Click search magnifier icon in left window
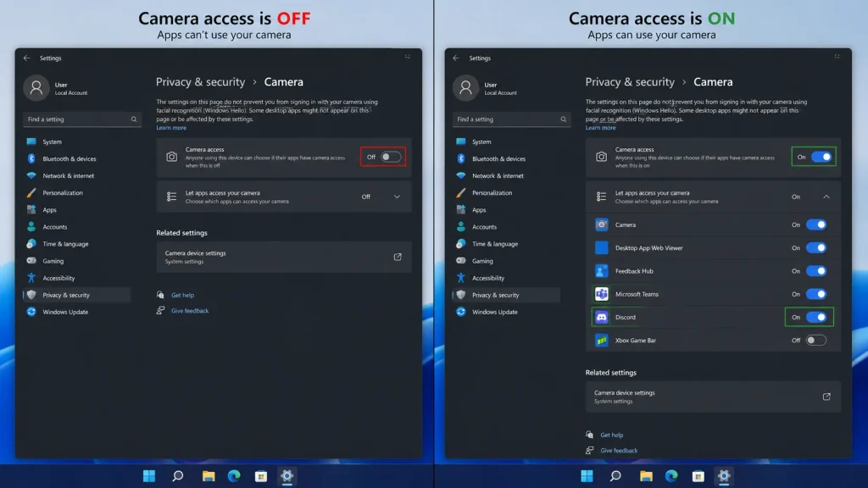The width and height of the screenshot is (868, 488). 133,119
